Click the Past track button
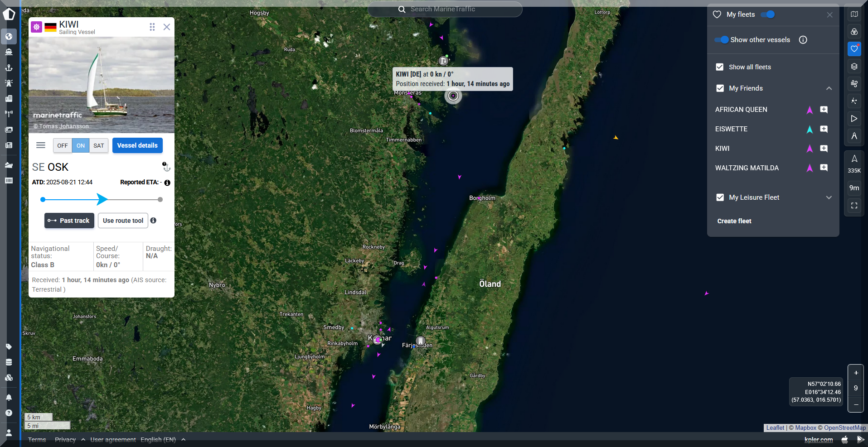Image resolution: width=868 pixels, height=447 pixels. [x=69, y=221]
